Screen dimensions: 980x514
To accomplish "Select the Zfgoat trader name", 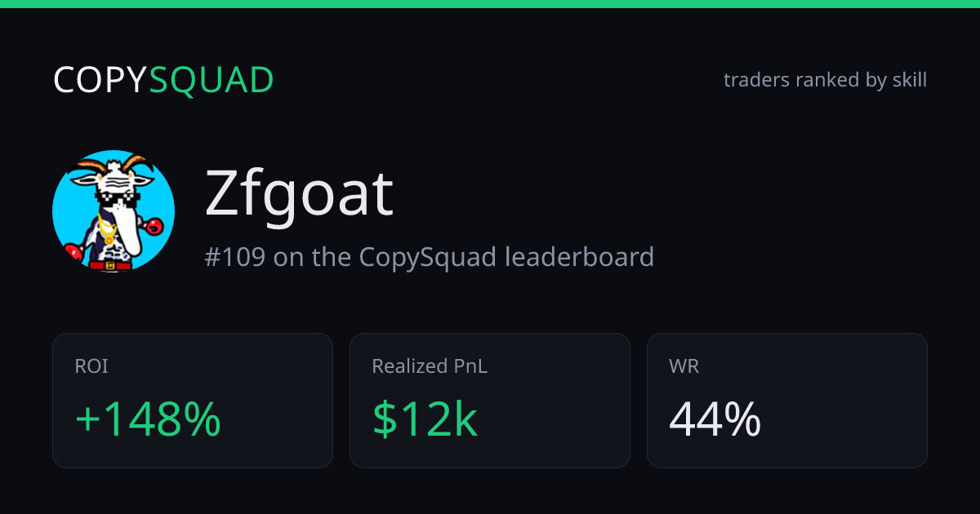I will 299,194.
